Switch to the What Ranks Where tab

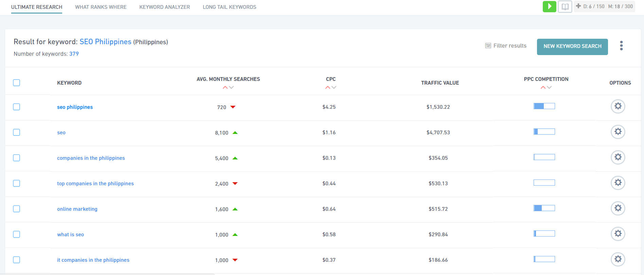101,7
